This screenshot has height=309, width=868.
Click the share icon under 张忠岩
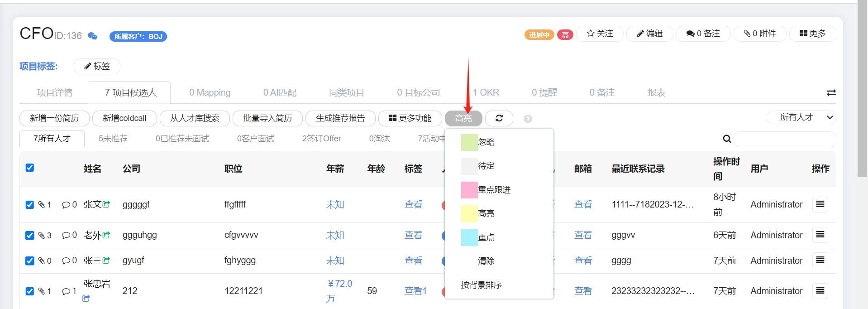86,299
